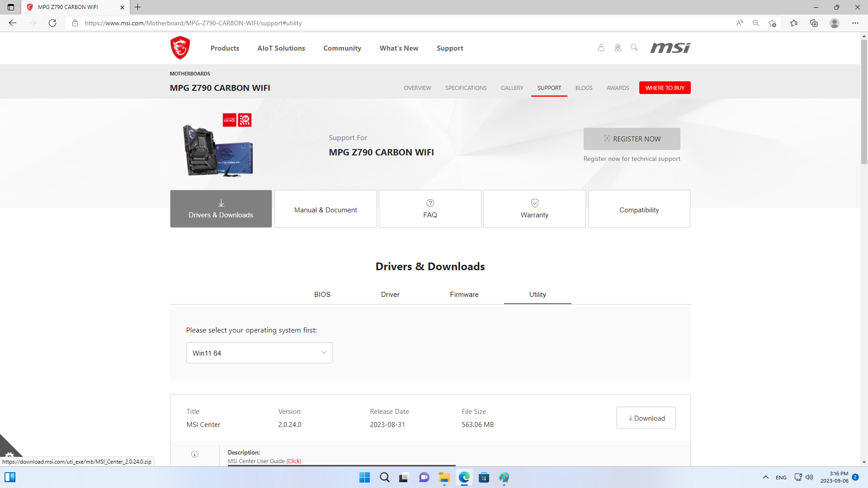The height and width of the screenshot is (488, 868).
Task: Select the Win11 64 operating system dropdown
Action: 259,353
